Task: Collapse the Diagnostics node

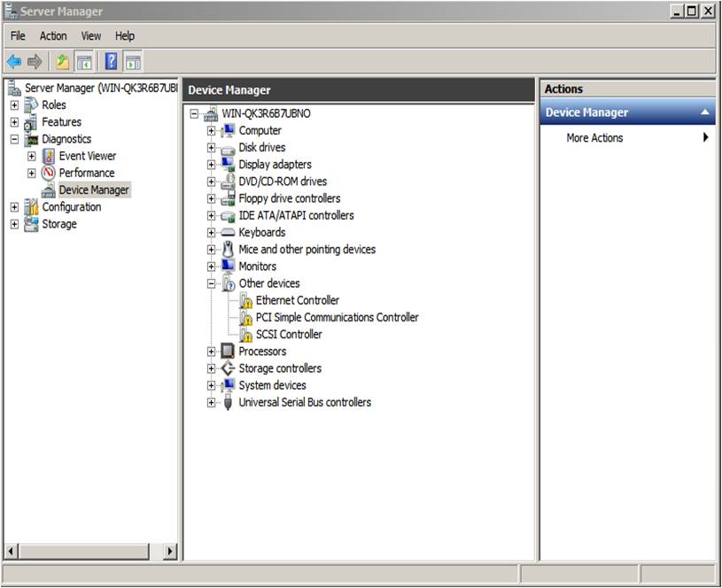Action: coord(14,139)
